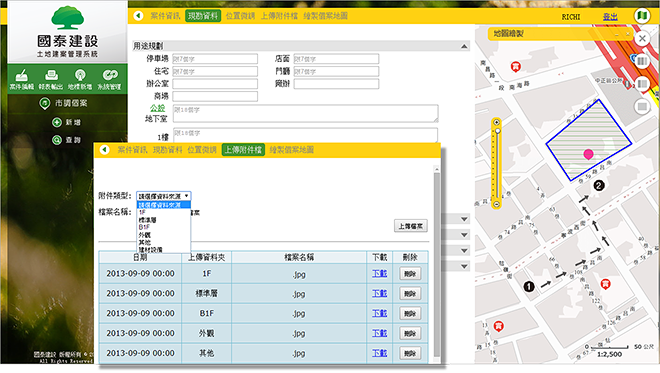
Task: Delete the 1F row attachment
Action: [410, 274]
